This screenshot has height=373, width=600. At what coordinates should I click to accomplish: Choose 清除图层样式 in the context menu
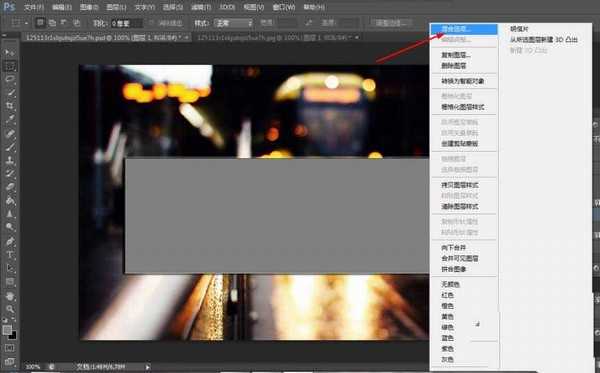[x=464, y=207]
